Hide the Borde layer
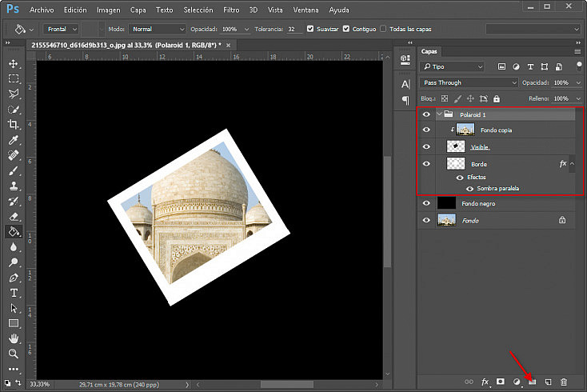The height and width of the screenshot is (392, 587). coord(426,164)
